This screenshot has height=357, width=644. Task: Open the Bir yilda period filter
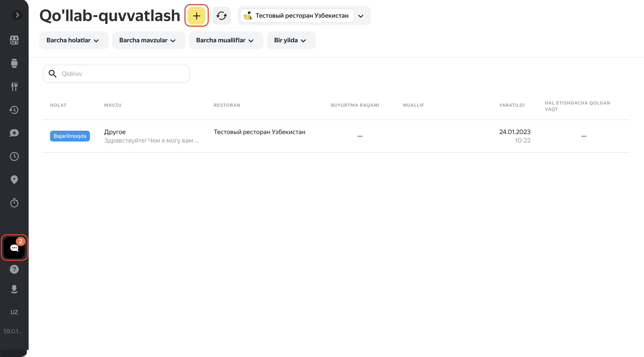click(x=291, y=40)
